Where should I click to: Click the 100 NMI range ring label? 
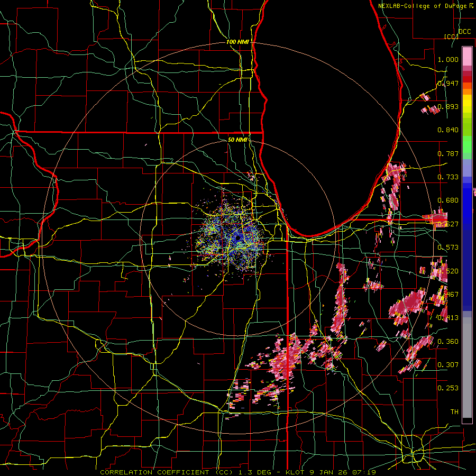point(237,42)
